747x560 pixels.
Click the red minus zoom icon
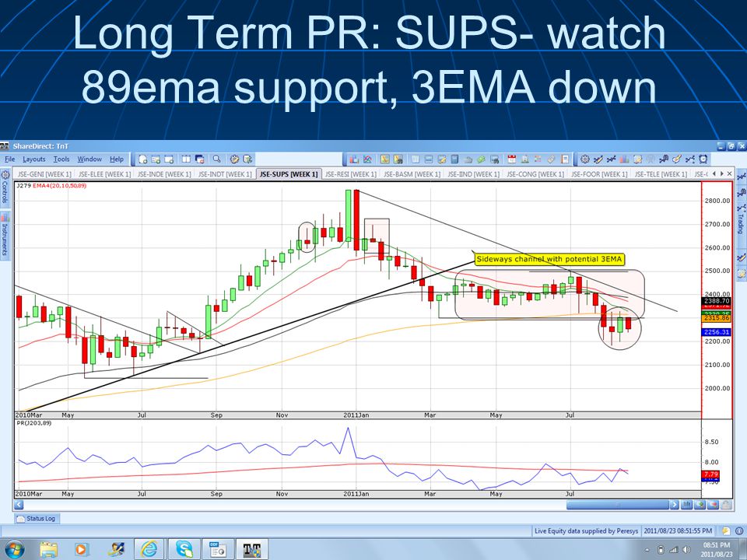pos(714,504)
